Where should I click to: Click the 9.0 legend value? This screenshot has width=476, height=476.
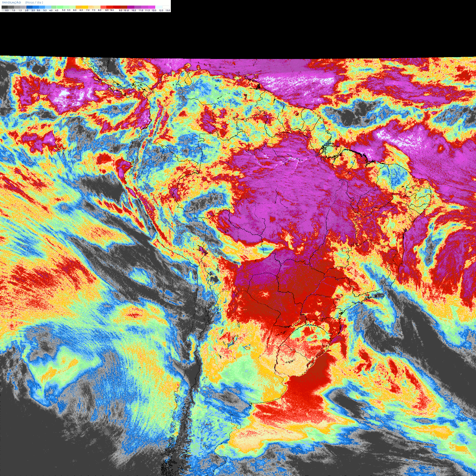click(x=112, y=10)
